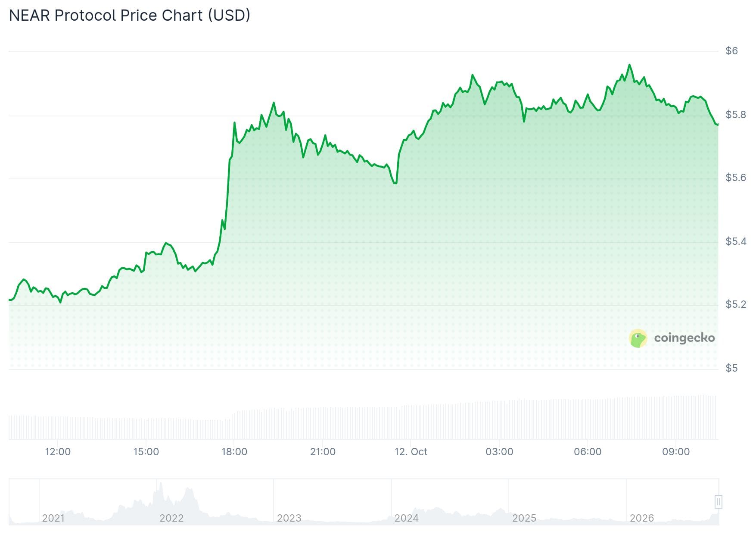756x538 pixels.
Task: Click the volume bars below 21:00
Action: coord(323,423)
